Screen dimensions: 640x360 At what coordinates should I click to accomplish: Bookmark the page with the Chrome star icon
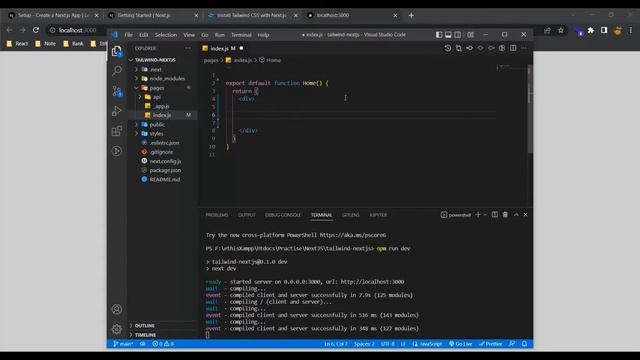coord(561,30)
